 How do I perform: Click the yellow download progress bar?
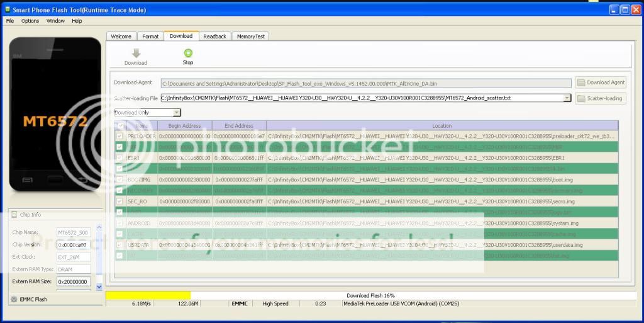click(148, 295)
